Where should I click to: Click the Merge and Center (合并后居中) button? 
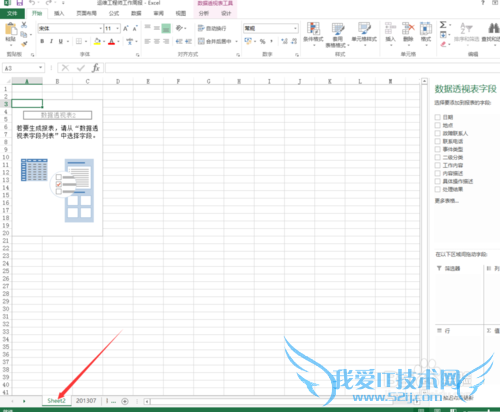coord(215,41)
